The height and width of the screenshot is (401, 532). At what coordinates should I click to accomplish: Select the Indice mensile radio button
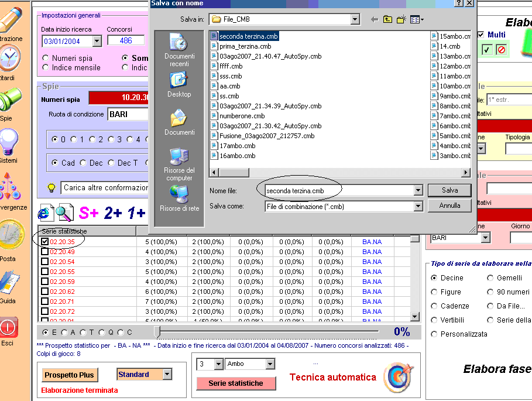pos(46,67)
